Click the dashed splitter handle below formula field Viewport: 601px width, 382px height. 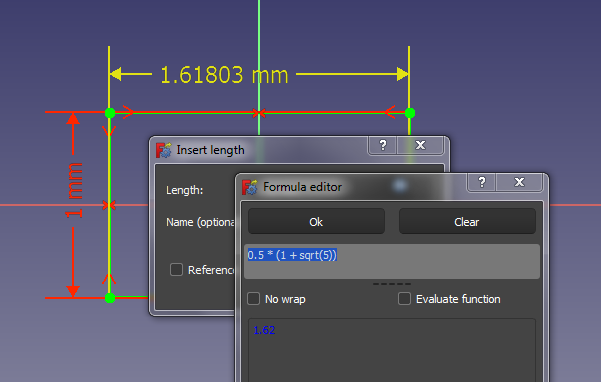392,284
